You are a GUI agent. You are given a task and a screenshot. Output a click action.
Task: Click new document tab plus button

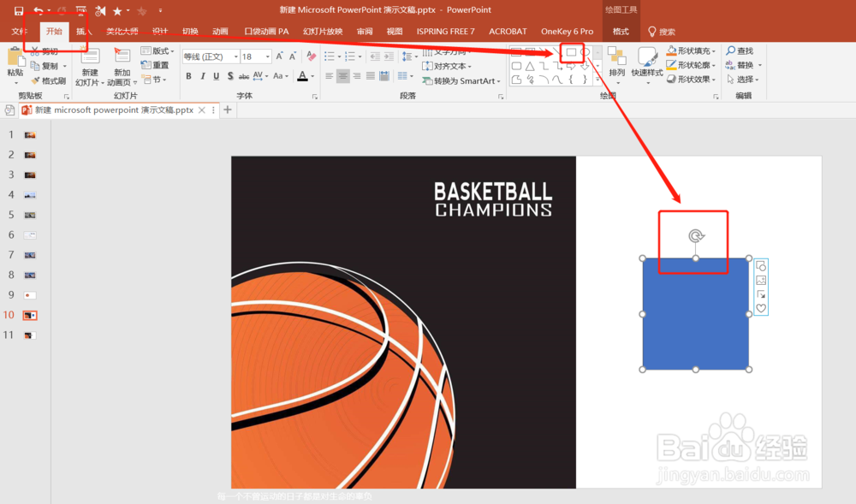click(x=228, y=110)
